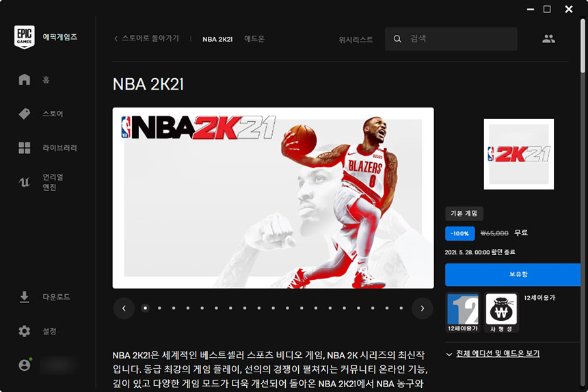Select the NBA 2K21 tab
The width and height of the screenshot is (588, 392).
[x=217, y=39]
